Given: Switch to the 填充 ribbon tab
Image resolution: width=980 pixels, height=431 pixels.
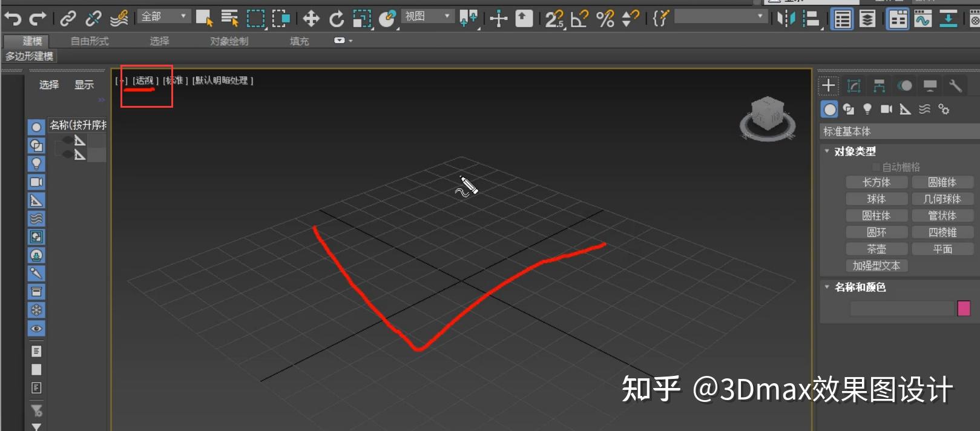Looking at the screenshot, I should (299, 41).
